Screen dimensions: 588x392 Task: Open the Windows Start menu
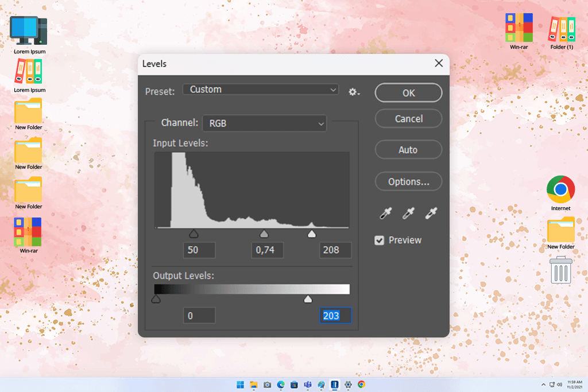241,385
